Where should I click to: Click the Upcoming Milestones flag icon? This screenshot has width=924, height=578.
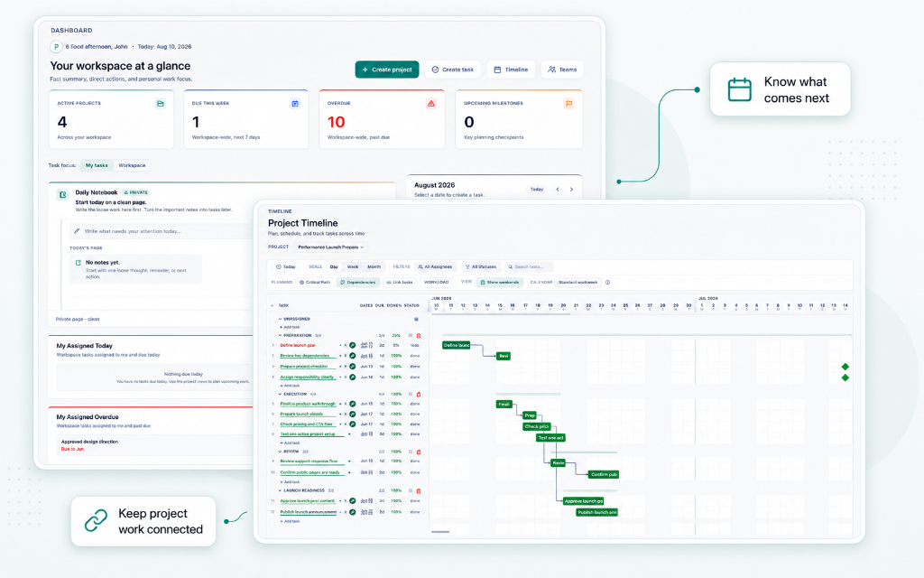coord(568,104)
